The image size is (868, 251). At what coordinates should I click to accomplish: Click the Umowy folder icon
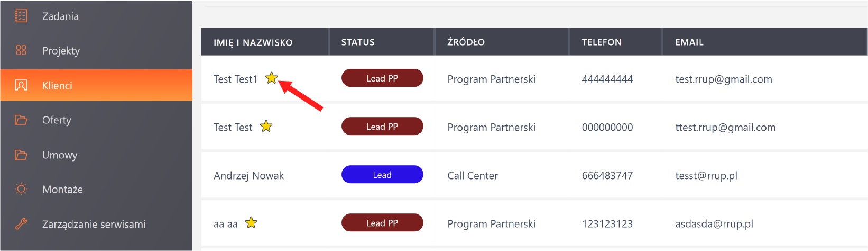(21, 155)
